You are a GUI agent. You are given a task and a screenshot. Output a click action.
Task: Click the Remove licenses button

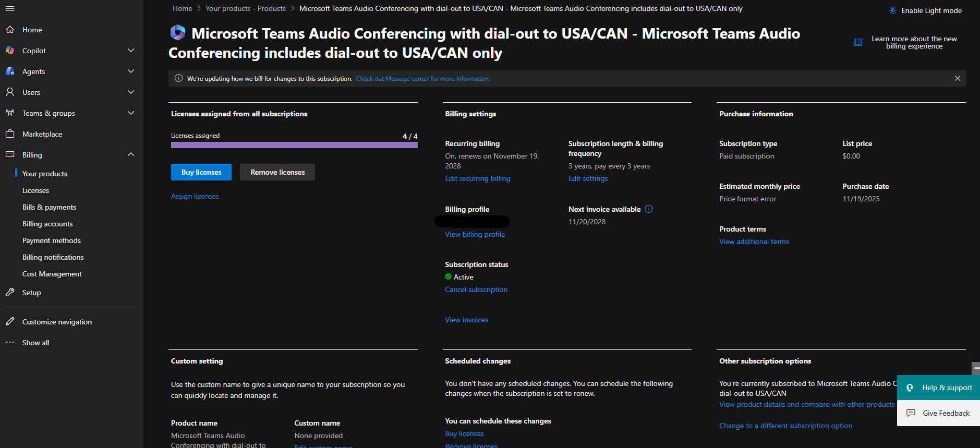(277, 172)
